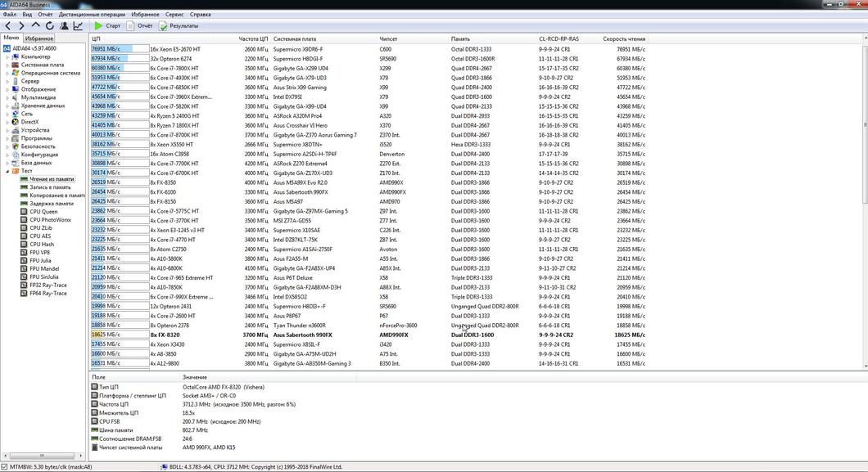The height and width of the screenshot is (472, 868).
Task: Expand the Компьютер tree node
Action: 7,56
